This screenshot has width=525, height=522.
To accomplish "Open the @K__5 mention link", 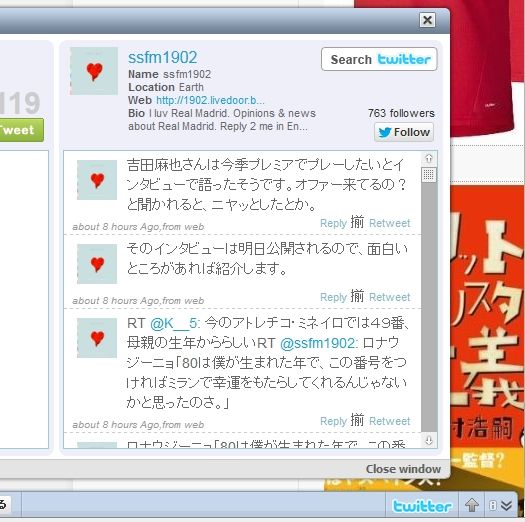I will 175,323.
